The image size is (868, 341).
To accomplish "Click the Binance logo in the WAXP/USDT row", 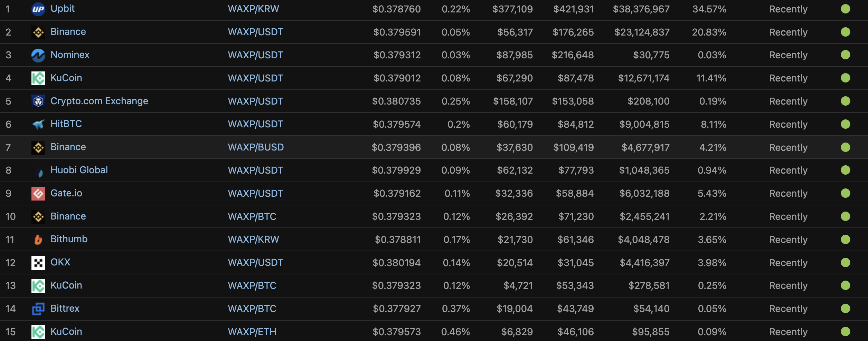I will coord(38,32).
